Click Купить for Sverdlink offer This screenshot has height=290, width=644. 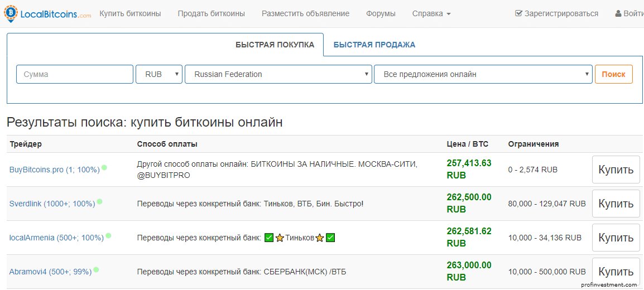(x=616, y=204)
